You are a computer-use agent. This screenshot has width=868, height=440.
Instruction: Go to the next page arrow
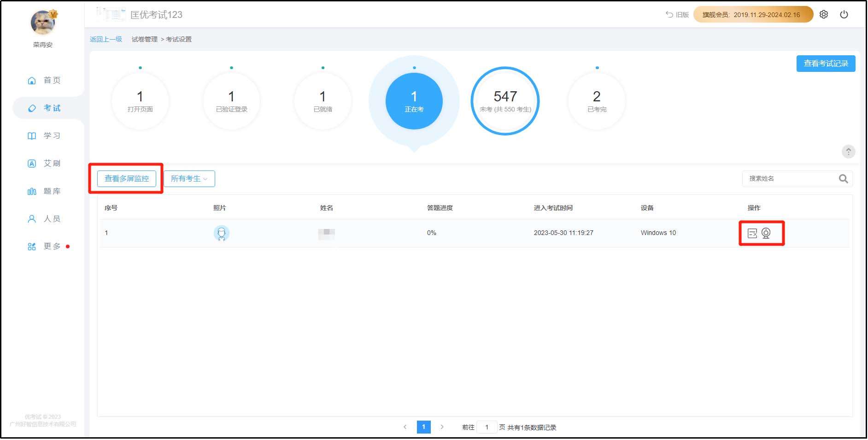[442, 428]
